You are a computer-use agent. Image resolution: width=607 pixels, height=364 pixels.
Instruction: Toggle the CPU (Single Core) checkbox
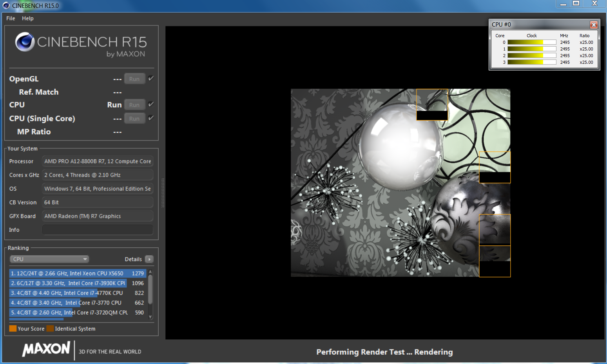(x=151, y=118)
